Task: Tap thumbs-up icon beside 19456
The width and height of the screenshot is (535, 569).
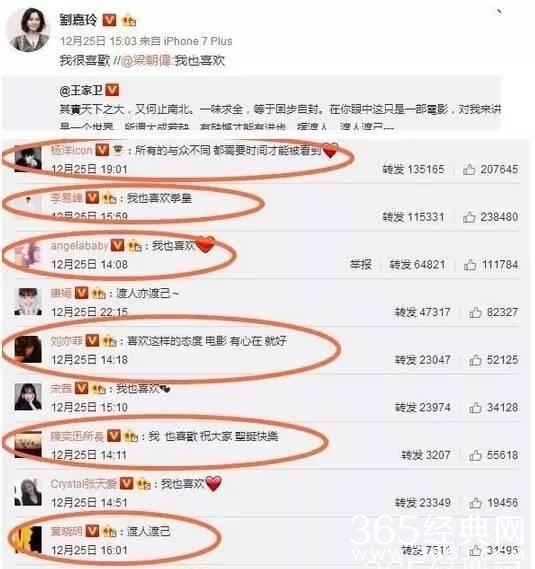Action: 475,503
